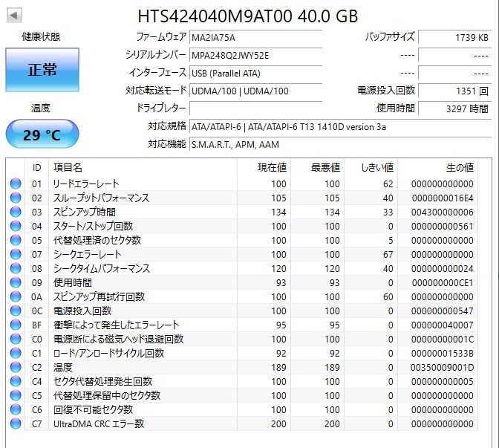This screenshot has width=499, height=448.
Task: Select the リードエラーレート attribute name
Action: [86, 184]
